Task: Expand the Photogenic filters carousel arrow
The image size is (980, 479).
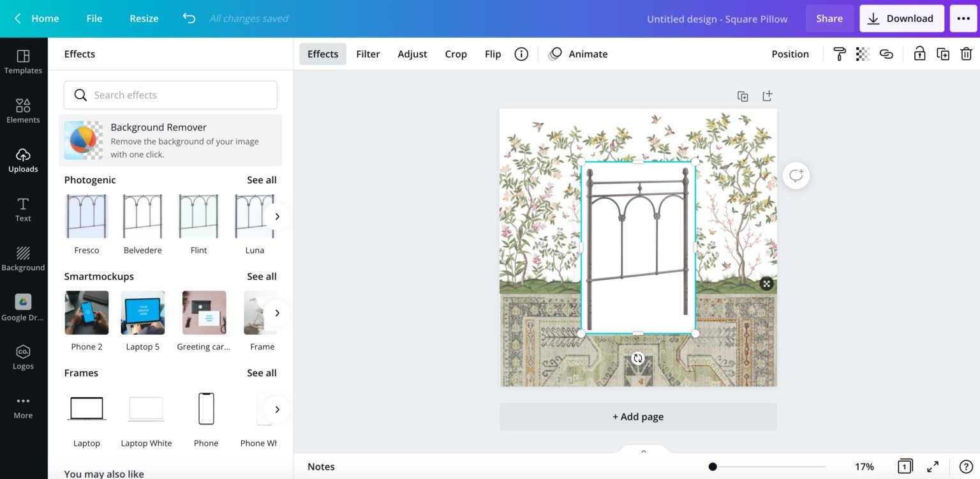Action: 277,217
